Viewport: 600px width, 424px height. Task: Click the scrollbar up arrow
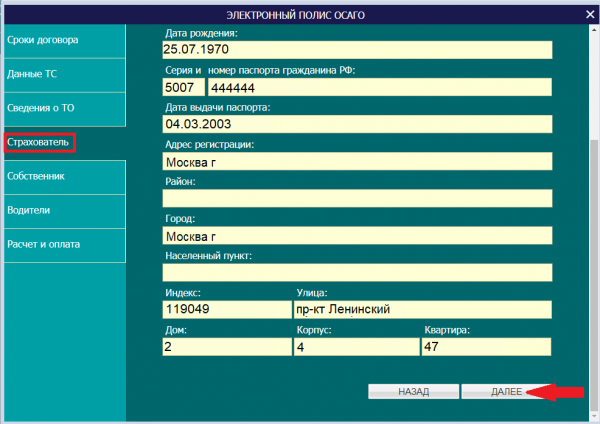coord(594,29)
